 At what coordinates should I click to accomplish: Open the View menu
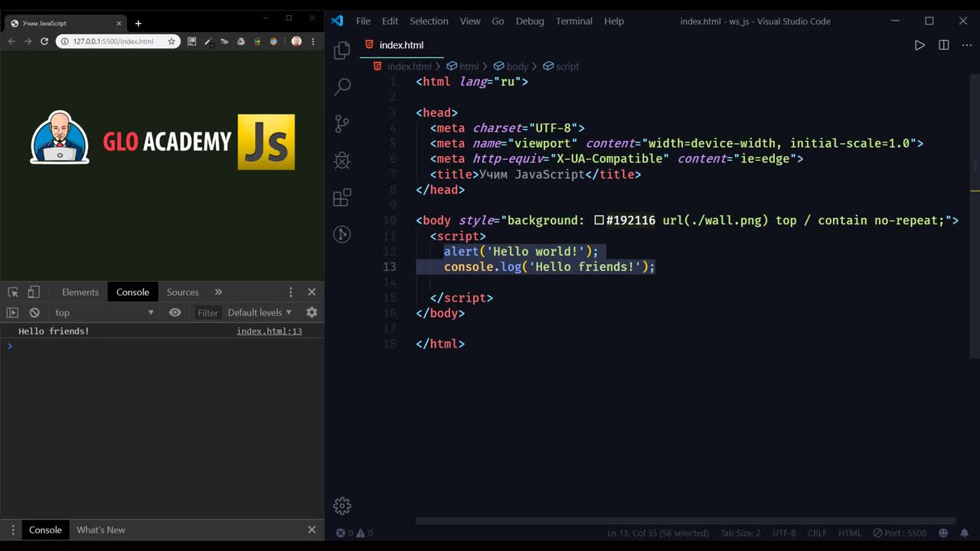470,21
